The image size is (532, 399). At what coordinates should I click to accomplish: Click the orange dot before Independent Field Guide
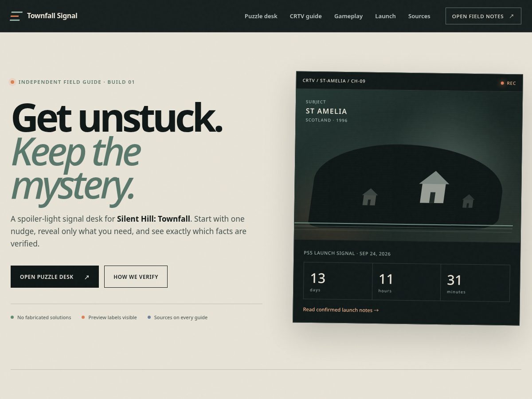pyautogui.click(x=12, y=82)
